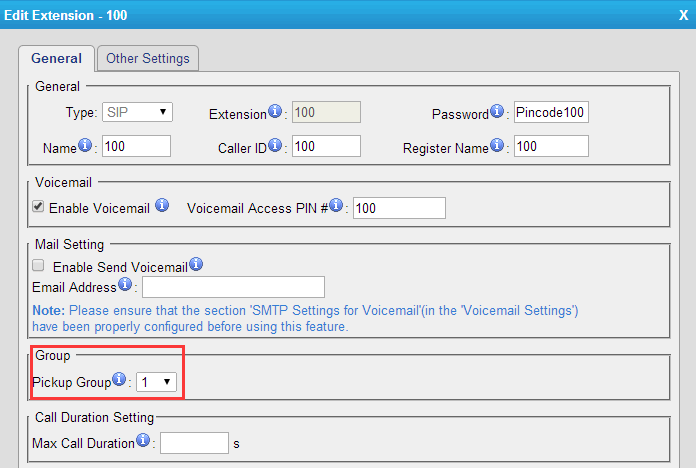Switch to the General tab
Screen dimensions: 696x468
tap(56, 58)
